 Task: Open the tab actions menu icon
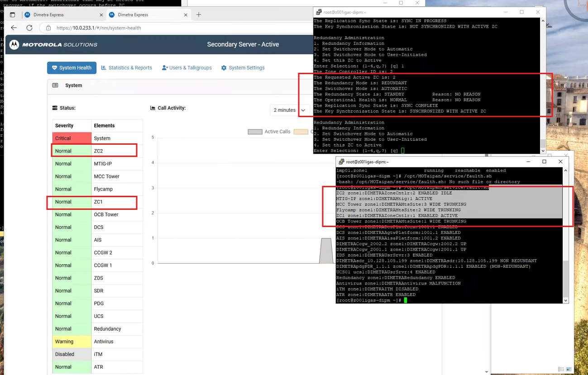pyautogui.click(x=12, y=14)
